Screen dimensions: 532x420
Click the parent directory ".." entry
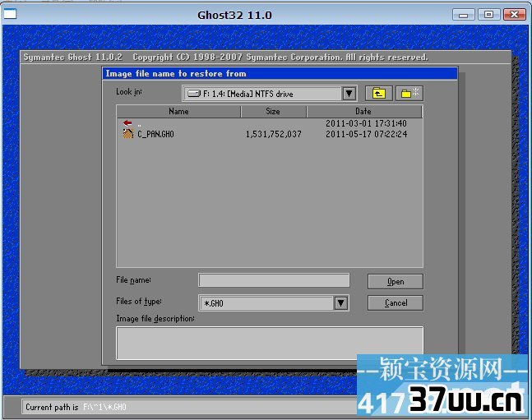139,124
